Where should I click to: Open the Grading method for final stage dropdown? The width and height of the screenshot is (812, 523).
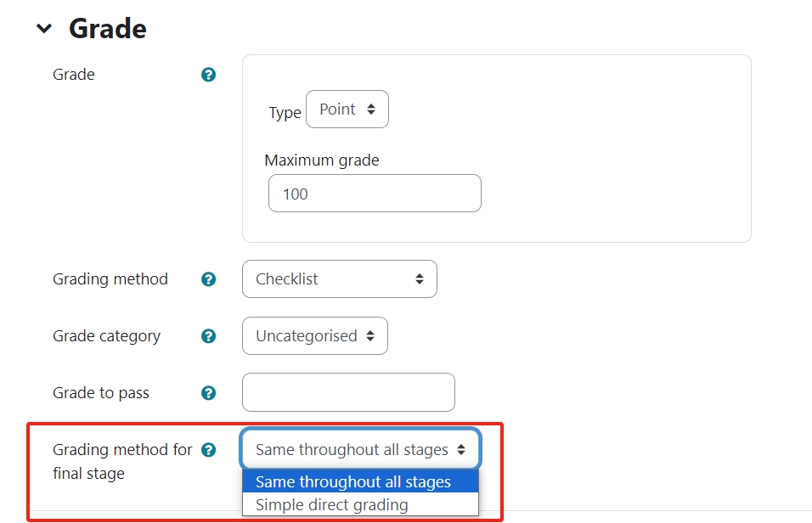point(359,448)
